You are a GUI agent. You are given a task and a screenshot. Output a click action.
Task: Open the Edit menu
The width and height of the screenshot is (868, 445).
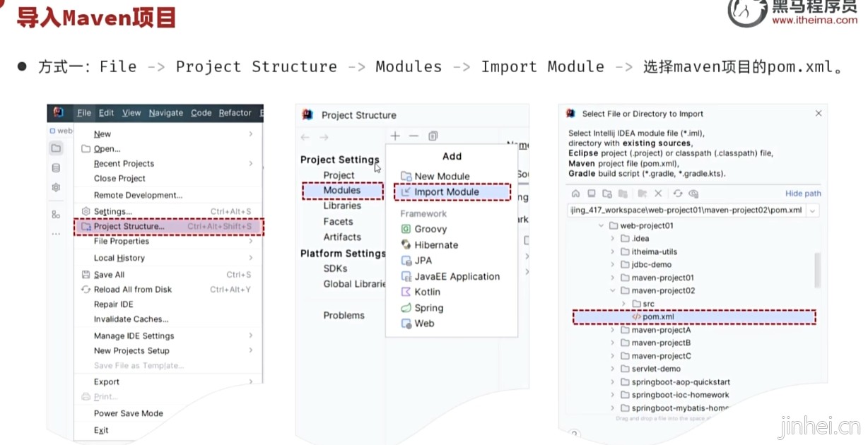(106, 113)
